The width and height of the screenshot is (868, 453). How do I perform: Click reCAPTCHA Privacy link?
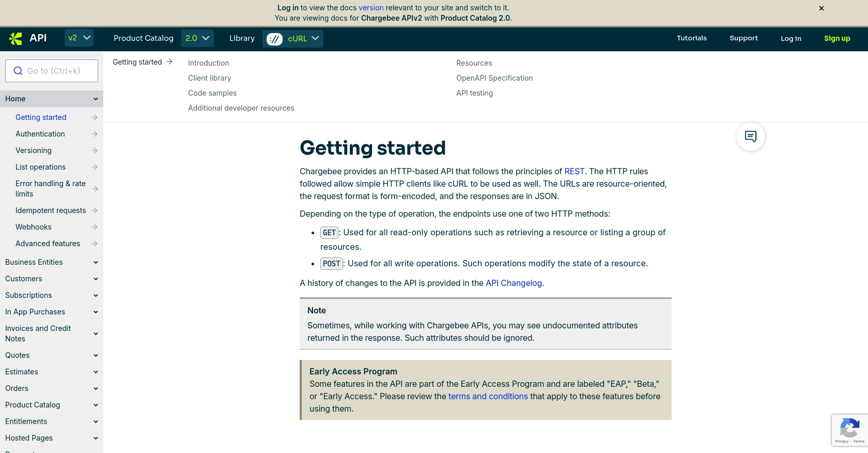[x=842, y=441]
